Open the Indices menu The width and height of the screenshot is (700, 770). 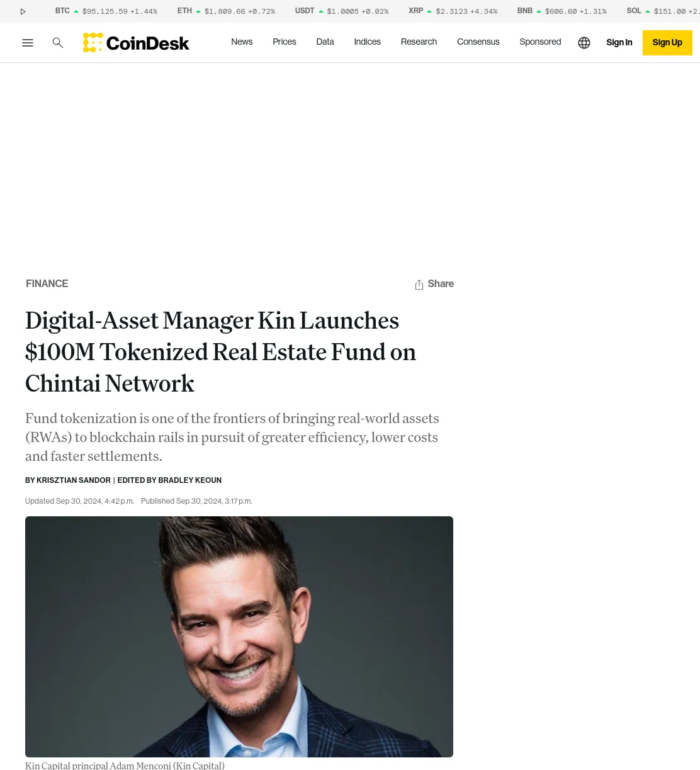click(367, 42)
